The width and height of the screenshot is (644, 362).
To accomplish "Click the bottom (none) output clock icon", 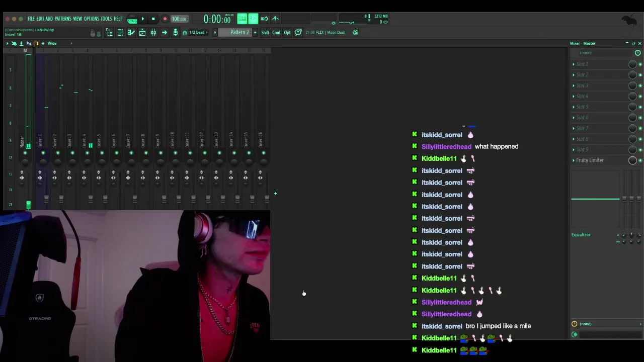I will (x=574, y=324).
